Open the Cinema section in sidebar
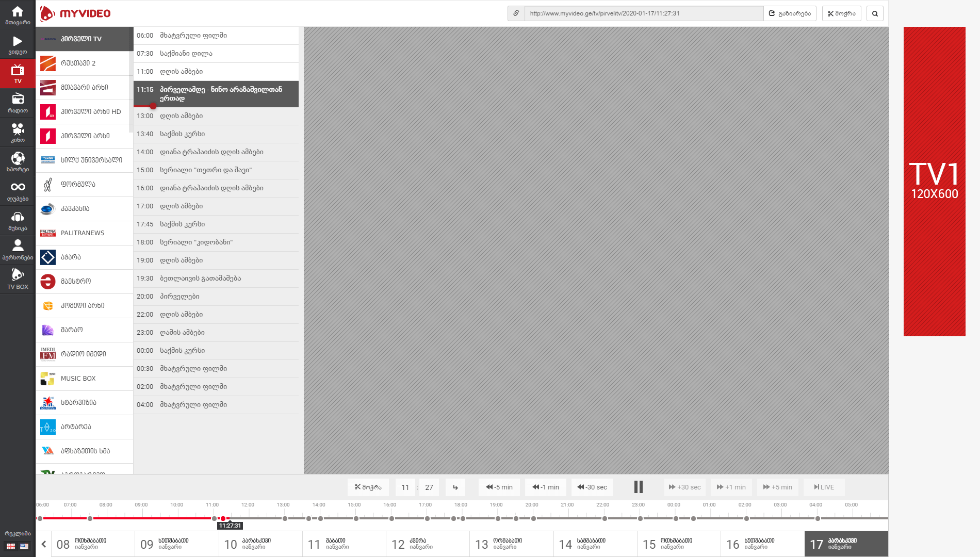Screen dimensions: 980x557 18,133
